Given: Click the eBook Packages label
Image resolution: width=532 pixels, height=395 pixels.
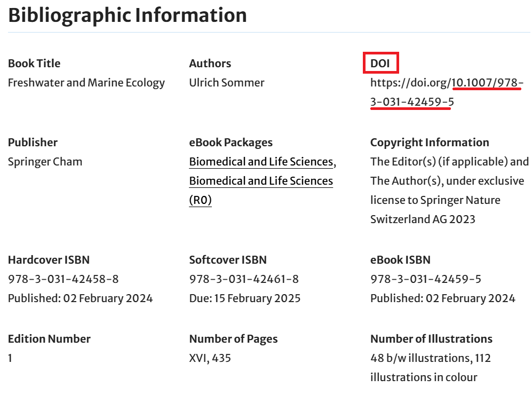Looking at the screenshot, I should point(231,143).
